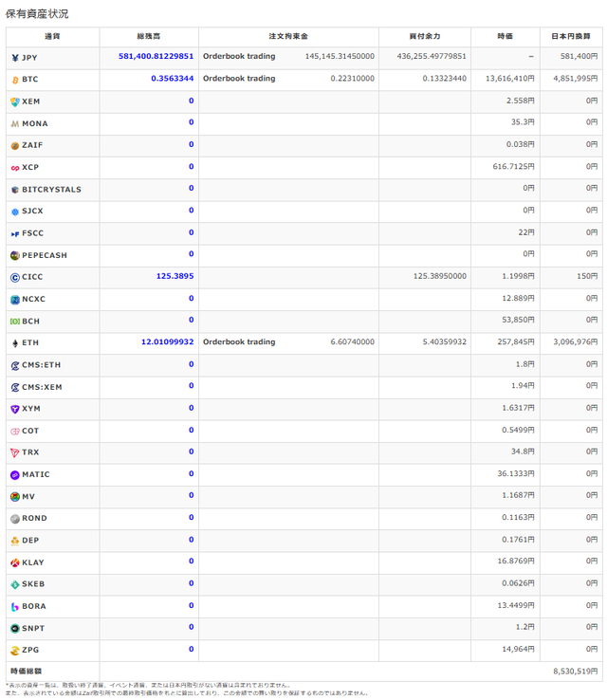Click Orderbook trading in the BTC row
607x700 pixels.
239,78
